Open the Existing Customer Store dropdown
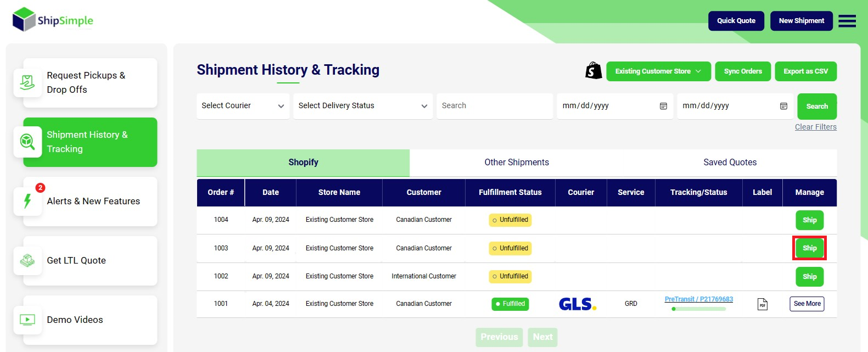The height and width of the screenshot is (352, 868). click(x=658, y=71)
